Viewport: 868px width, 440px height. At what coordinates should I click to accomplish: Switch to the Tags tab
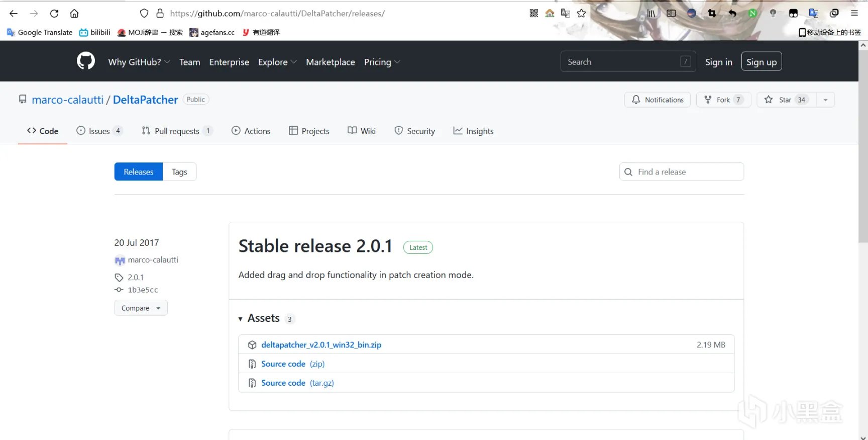pos(179,172)
